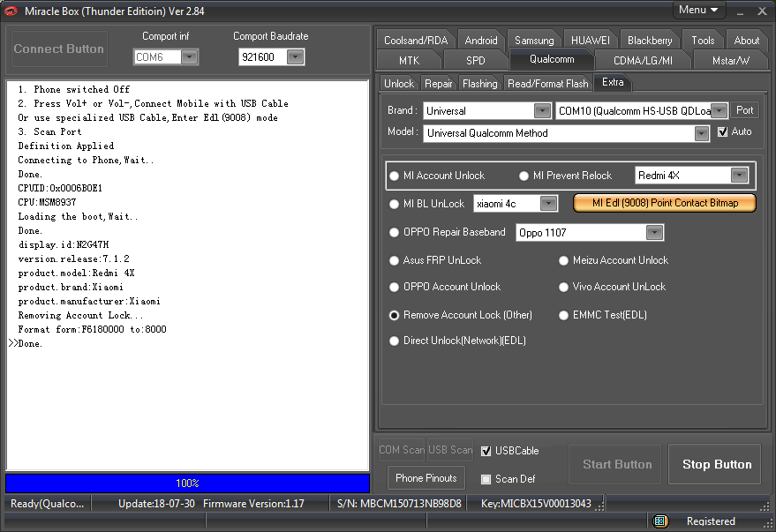This screenshot has width=776, height=532.
Task: Open the Samsung tab
Action: (x=534, y=41)
